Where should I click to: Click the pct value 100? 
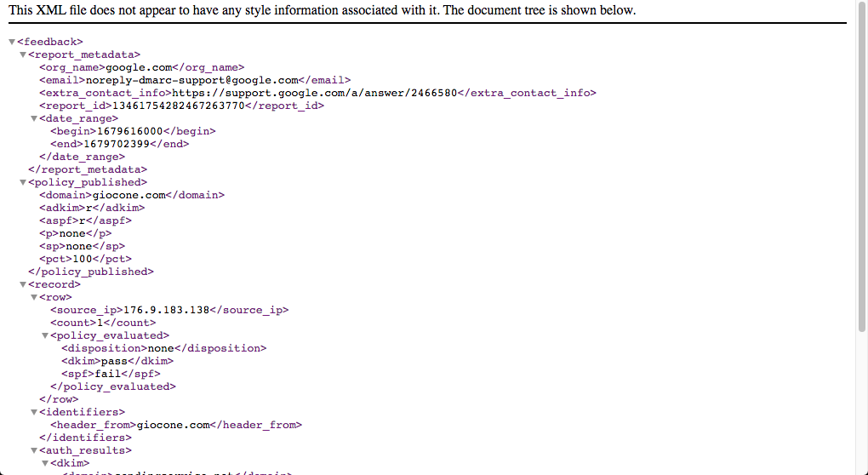[83, 259]
